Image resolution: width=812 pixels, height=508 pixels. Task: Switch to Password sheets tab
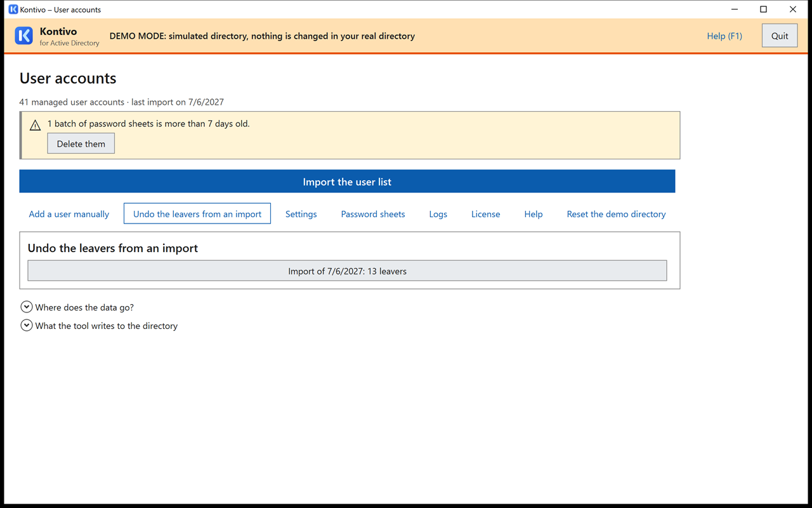point(373,214)
